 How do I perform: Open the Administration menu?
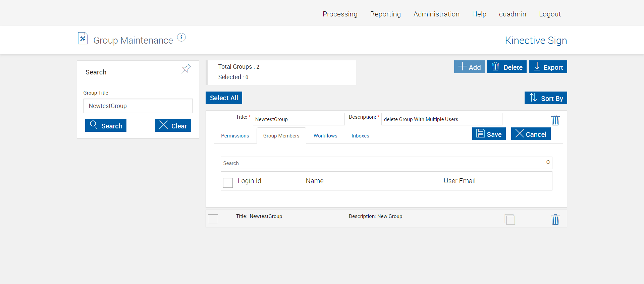coord(436,14)
